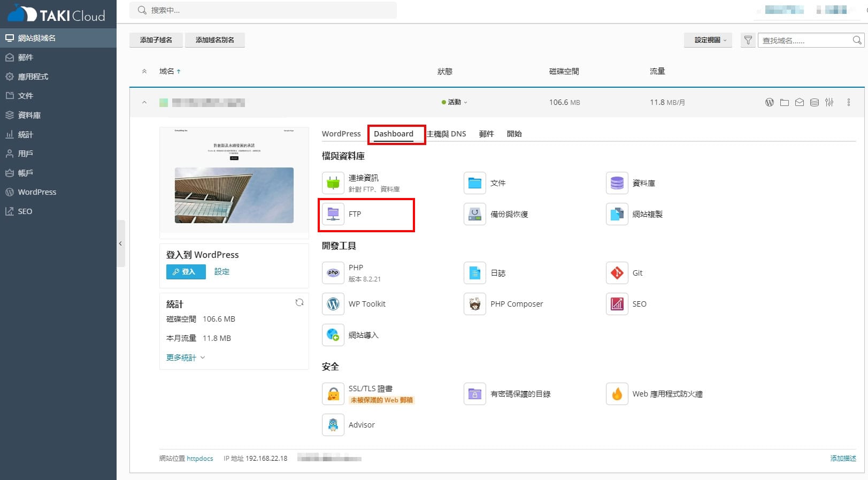Open 應用程式 in sidebar
The image size is (868, 480).
coord(58,77)
